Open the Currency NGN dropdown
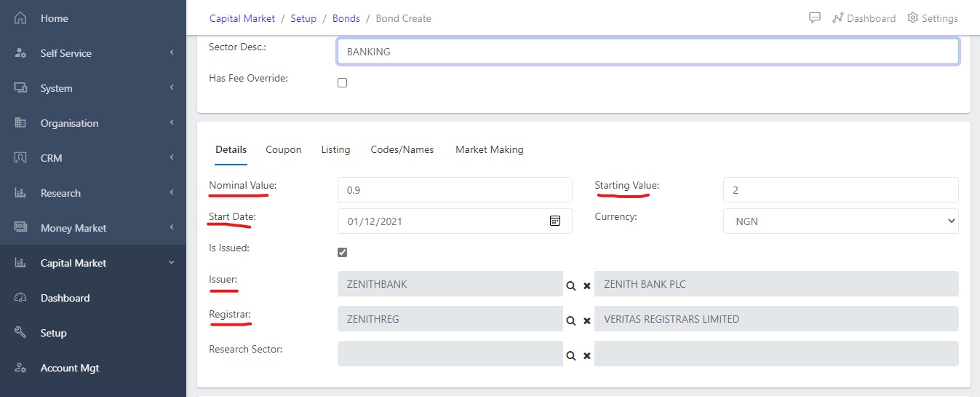The image size is (980, 397). tap(840, 221)
